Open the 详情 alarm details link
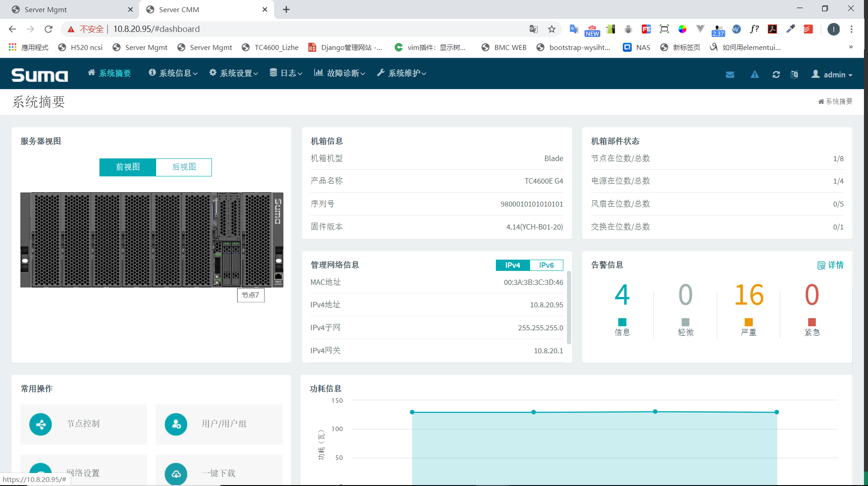This screenshot has width=868, height=486. click(831, 265)
